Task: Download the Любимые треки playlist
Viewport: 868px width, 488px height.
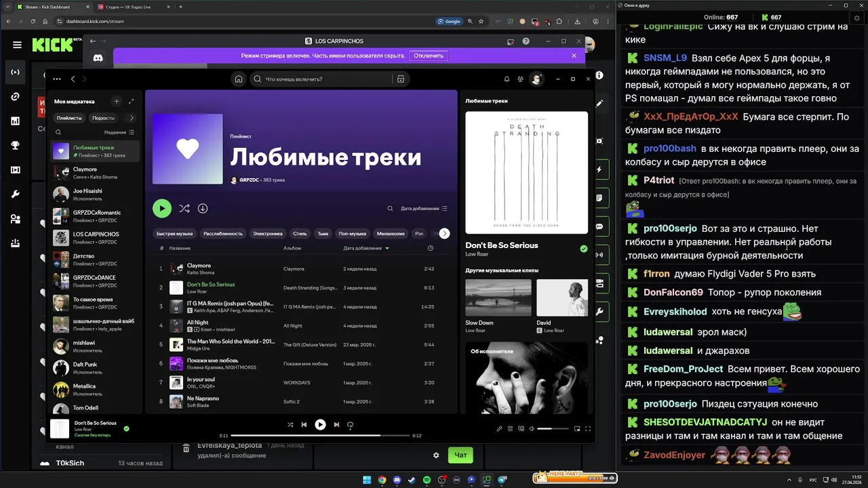Action: click(203, 208)
